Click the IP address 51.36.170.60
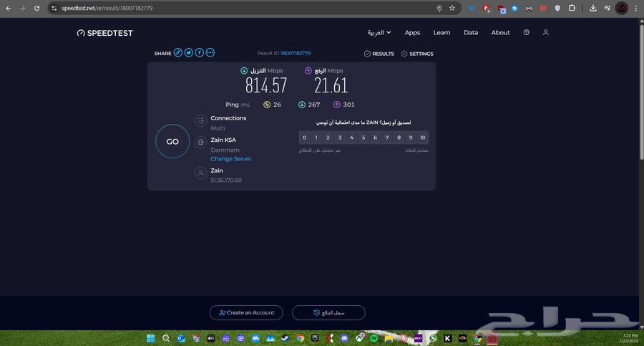 pos(226,181)
